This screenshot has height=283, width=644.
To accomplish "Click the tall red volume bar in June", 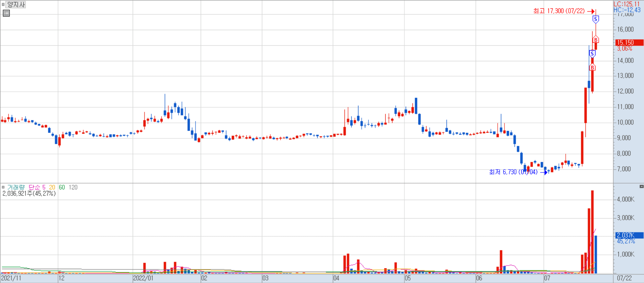I will (x=501, y=262).
